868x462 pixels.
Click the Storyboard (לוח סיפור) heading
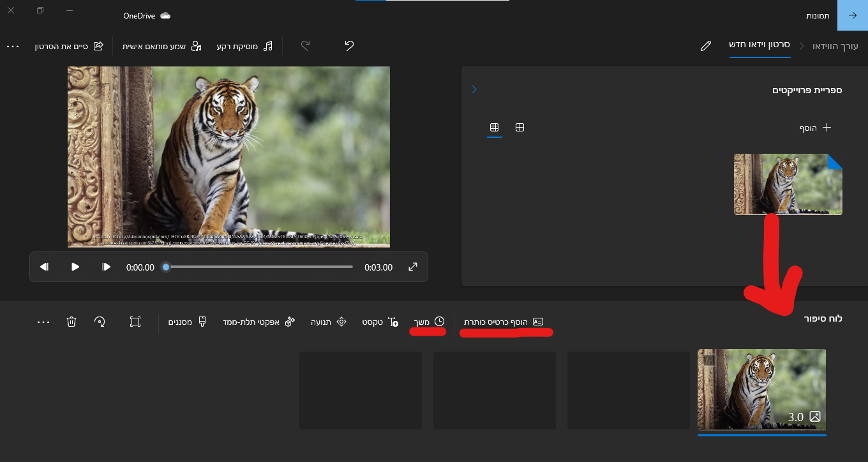click(823, 318)
